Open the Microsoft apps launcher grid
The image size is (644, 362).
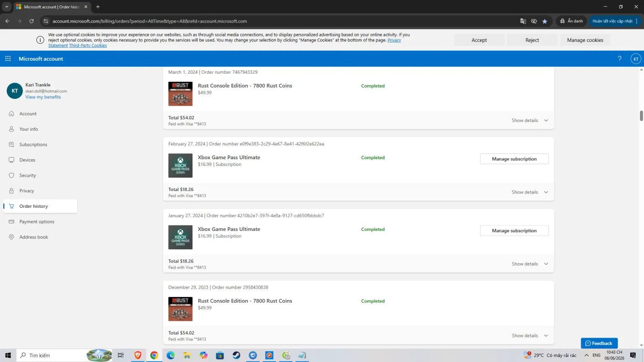click(8, 59)
